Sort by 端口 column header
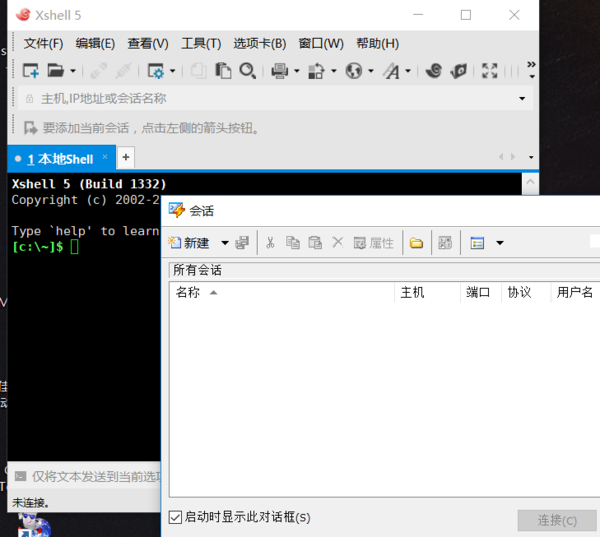Screen dimensions: 600x537 (x=481, y=293)
